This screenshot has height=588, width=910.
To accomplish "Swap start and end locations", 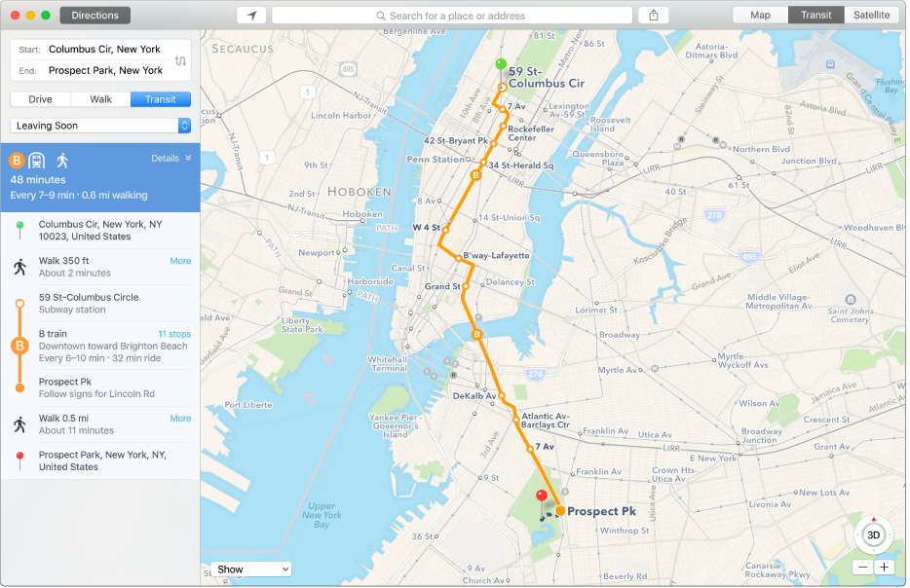I will click(180, 60).
